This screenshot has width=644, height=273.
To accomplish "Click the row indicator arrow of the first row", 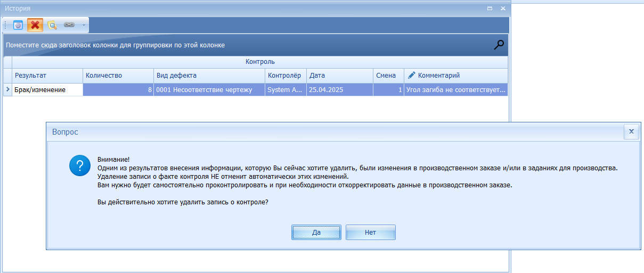I will 7,90.
